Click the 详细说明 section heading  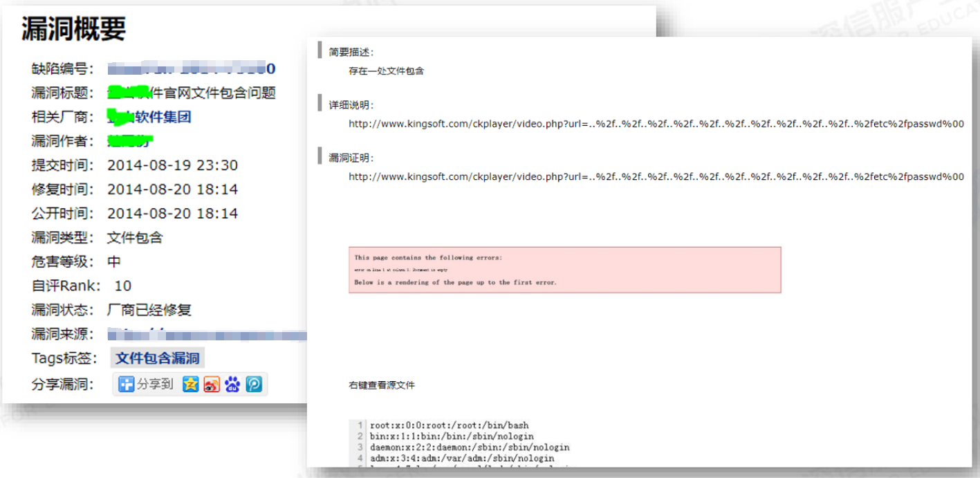click(351, 105)
